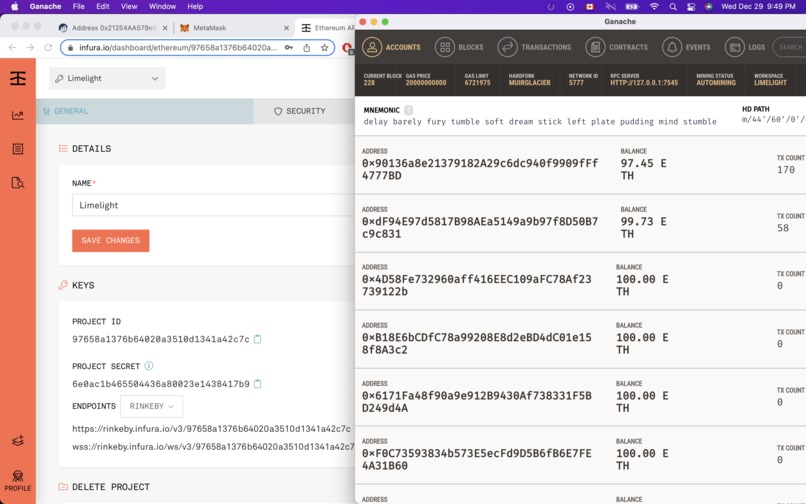
Task: Click the mnemonic help question mark icon
Action: coord(408,110)
